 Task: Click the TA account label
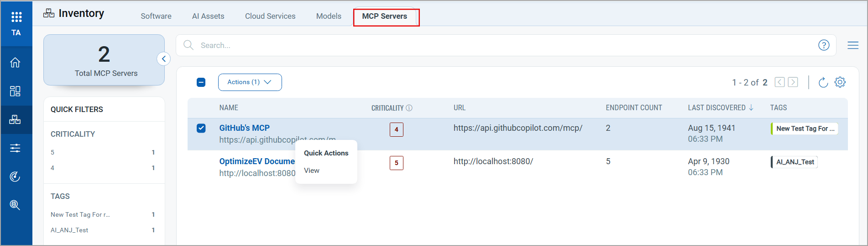click(x=16, y=32)
